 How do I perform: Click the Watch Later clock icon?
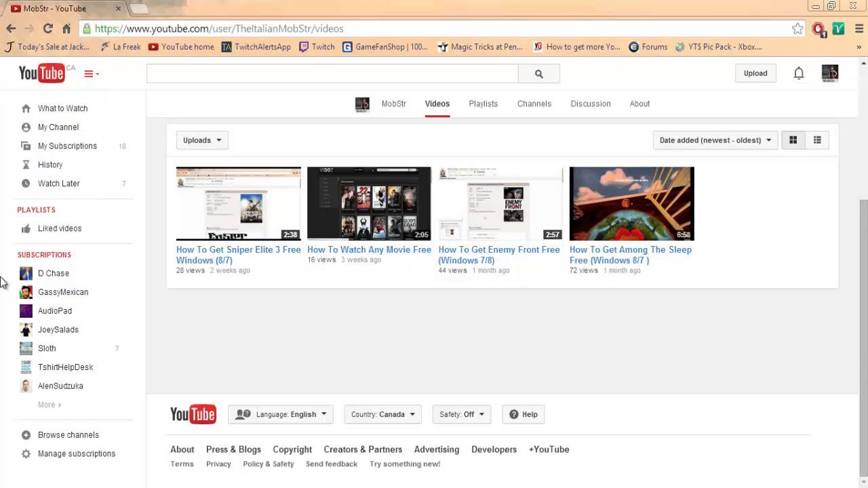point(26,184)
